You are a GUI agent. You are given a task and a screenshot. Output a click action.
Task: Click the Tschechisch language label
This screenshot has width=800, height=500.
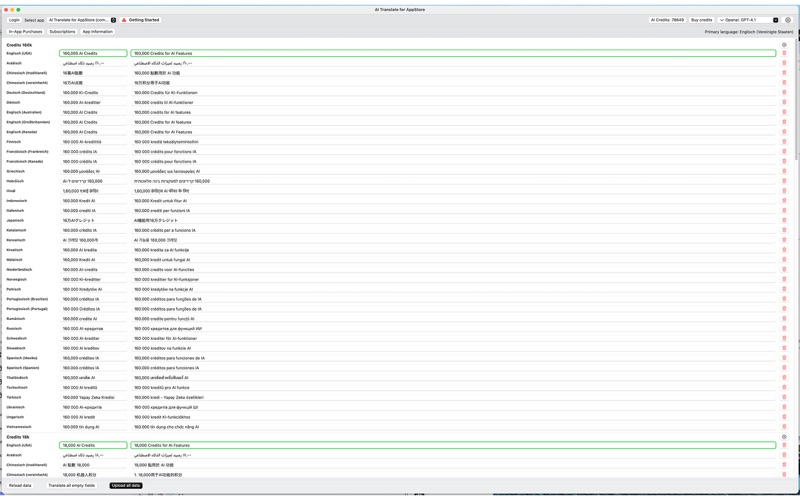[17, 387]
